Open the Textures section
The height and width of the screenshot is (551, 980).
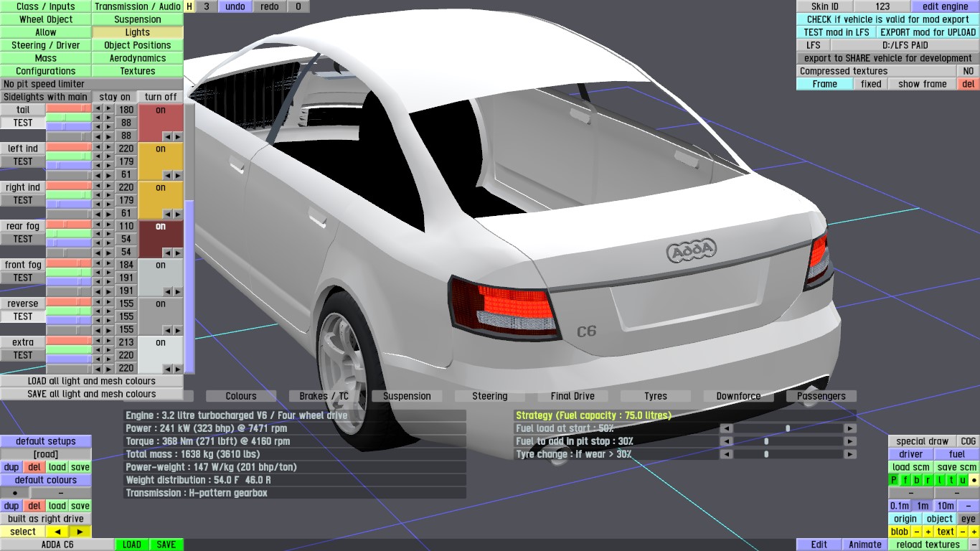(138, 71)
